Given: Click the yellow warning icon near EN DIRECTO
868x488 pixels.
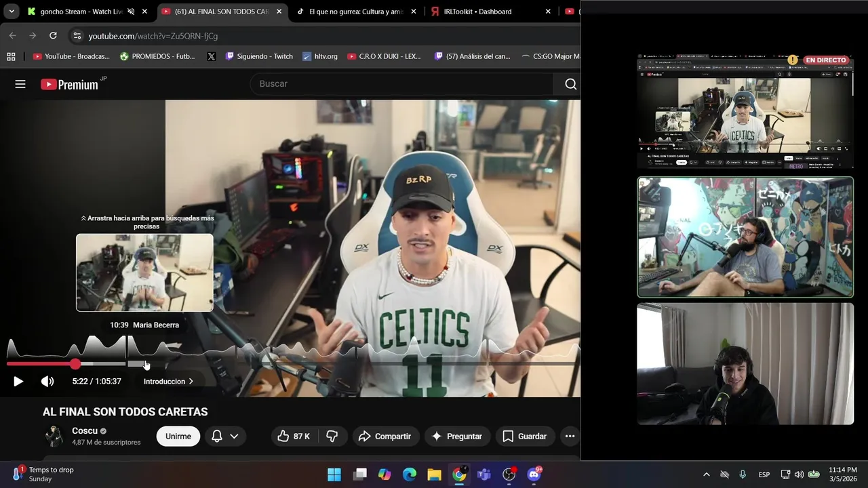Looking at the screenshot, I should tap(793, 60).
